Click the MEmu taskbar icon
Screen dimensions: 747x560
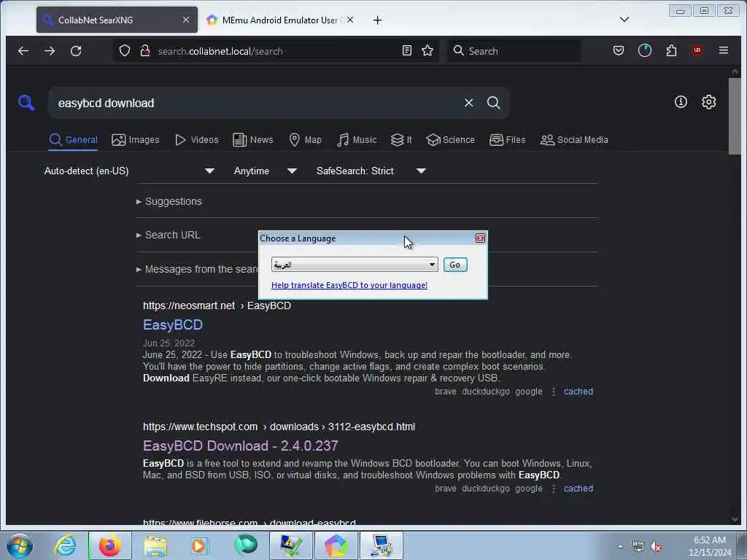tap(336, 545)
